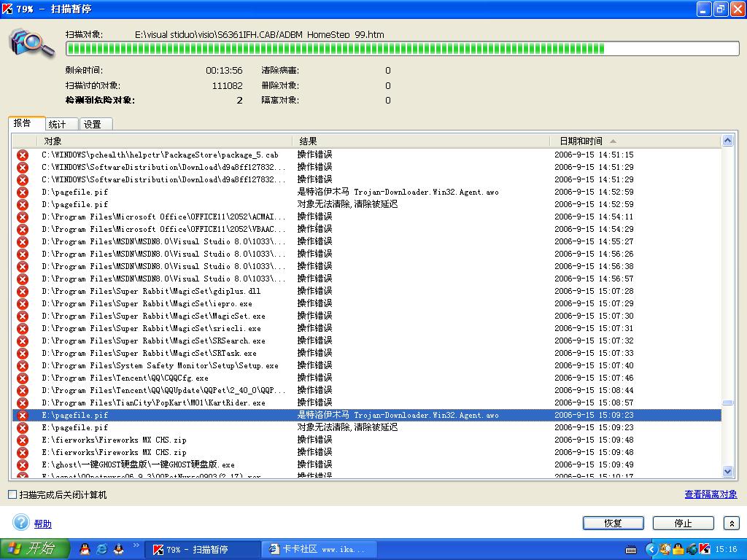
Task: Click the keyboard icon in the taskbar
Action: (x=631, y=549)
